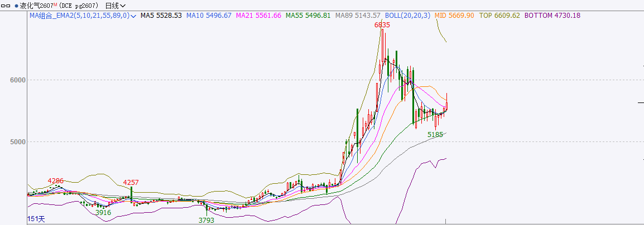Click the 151天 day count label
644x225 pixels.
pos(36,219)
